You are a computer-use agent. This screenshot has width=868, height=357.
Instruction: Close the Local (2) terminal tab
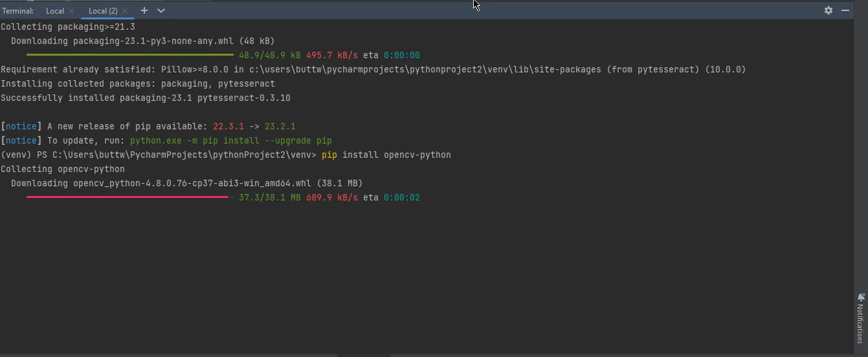(x=125, y=11)
